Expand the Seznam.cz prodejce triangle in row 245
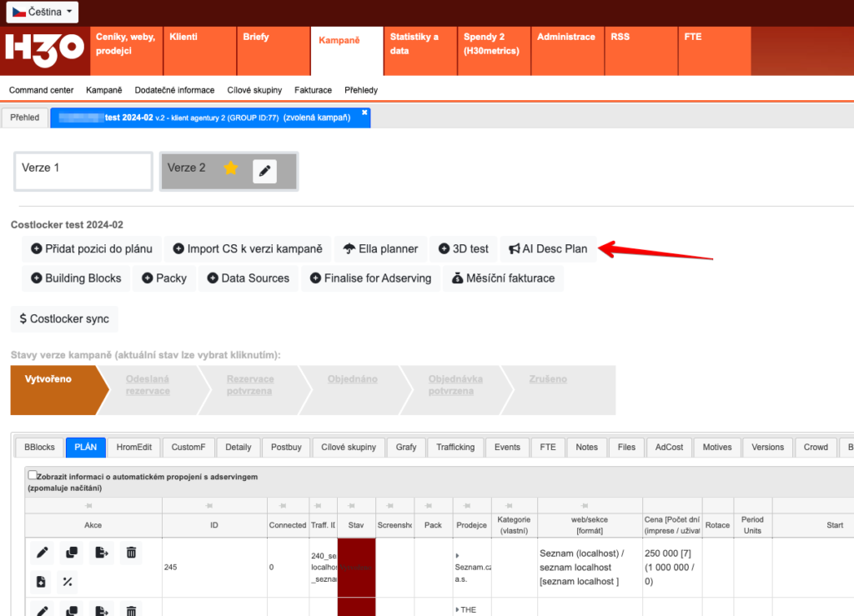Image resolution: width=854 pixels, height=616 pixels. [x=458, y=554]
